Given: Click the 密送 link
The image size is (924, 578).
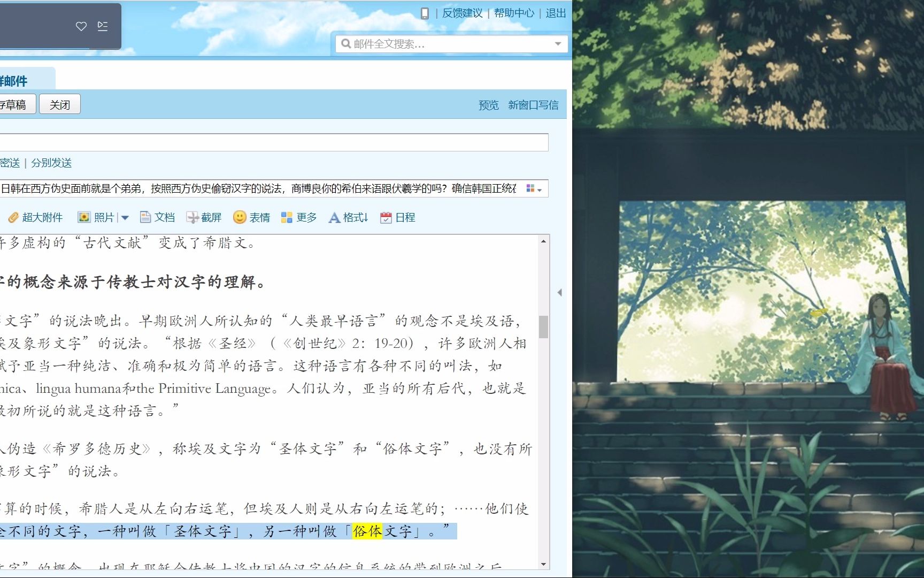Looking at the screenshot, I should pos(10,163).
